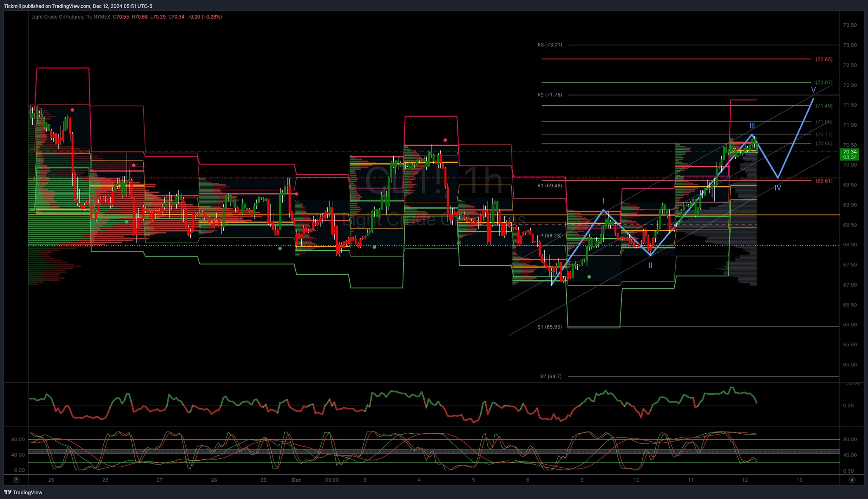
Task: Click the wave III label near the top
Action: 752,126
